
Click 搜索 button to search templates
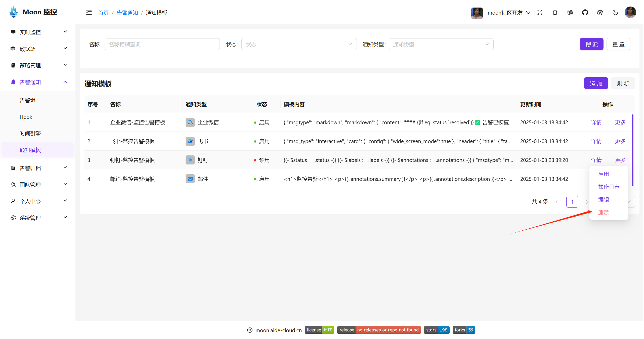click(x=592, y=44)
